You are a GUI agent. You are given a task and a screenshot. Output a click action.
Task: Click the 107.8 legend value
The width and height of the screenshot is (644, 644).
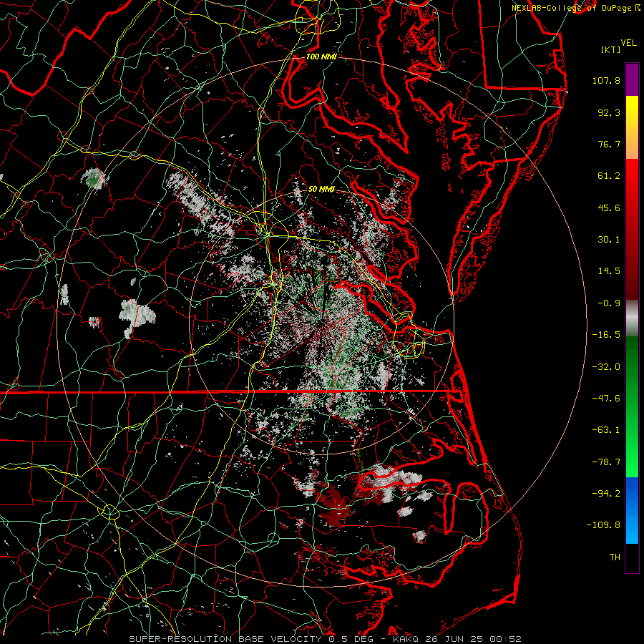[606, 80]
